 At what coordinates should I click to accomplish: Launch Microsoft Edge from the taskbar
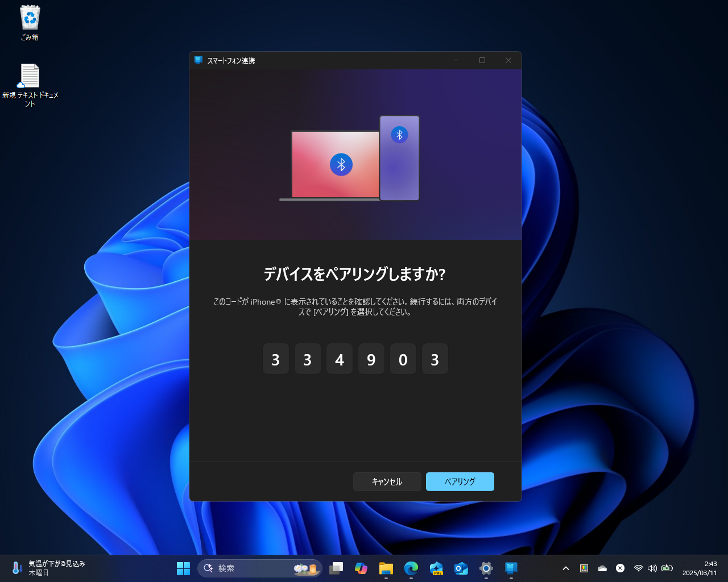411,568
